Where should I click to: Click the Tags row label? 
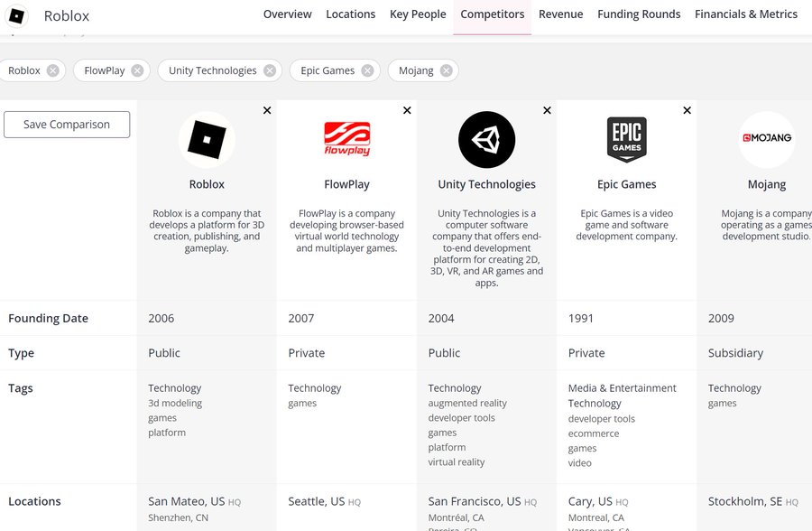[21, 388]
